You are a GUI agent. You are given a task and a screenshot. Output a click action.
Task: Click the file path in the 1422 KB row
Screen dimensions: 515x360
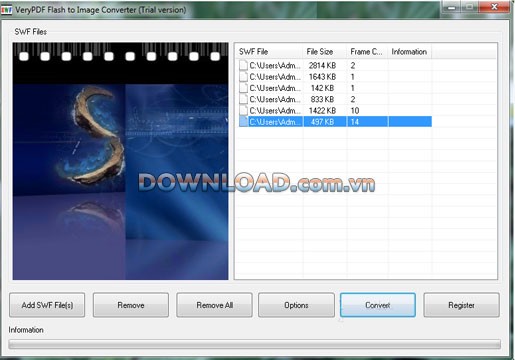275,110
